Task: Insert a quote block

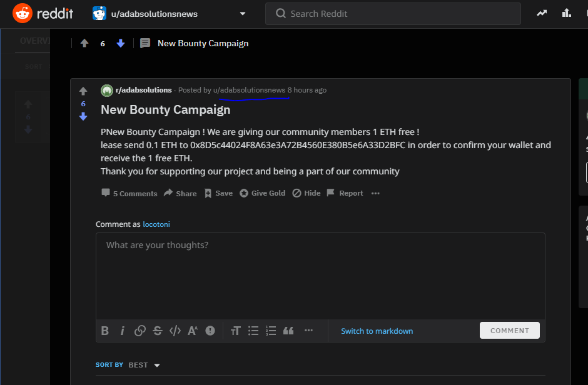Action: [288, 331]
